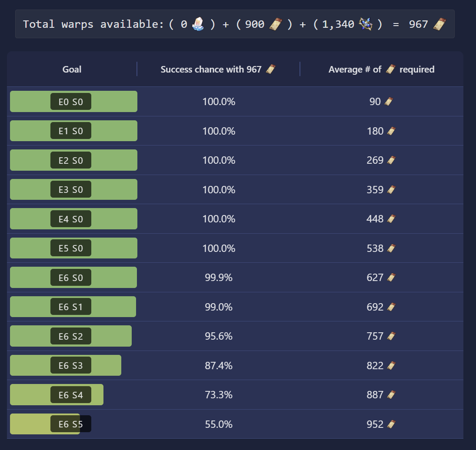Click the ticket icon next to 448
The height and width of the screenshot is (450, 476).
click(391, 218)
